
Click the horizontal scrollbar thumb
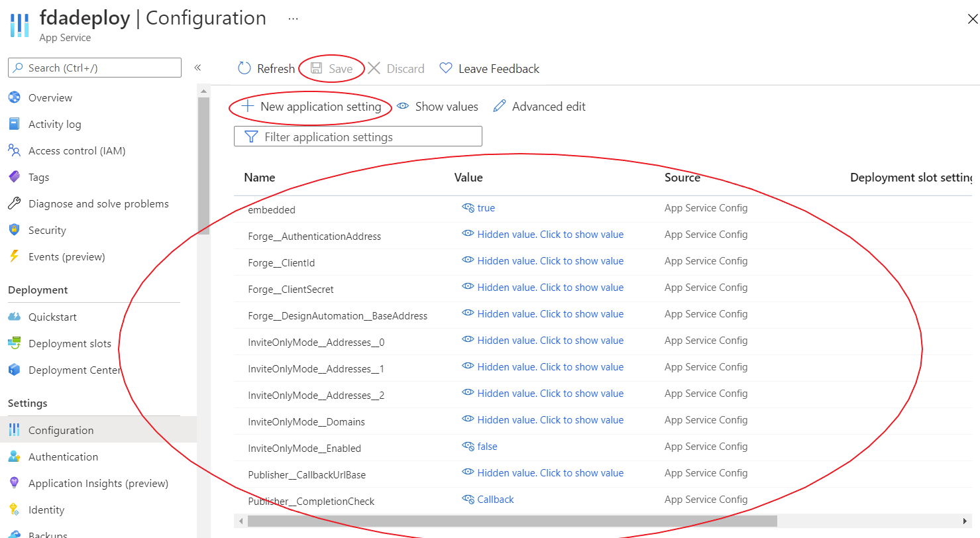coord(512,521)
